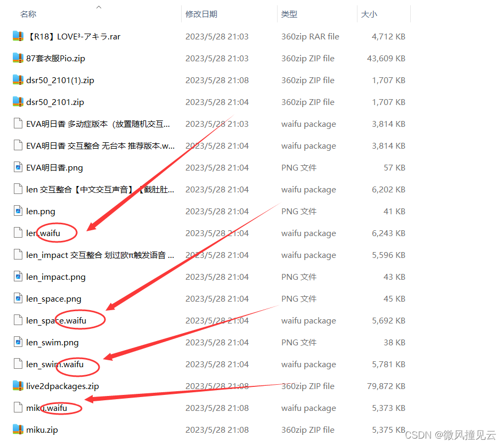Viewport: 504px width, 445px height.
Task: Sort files by the 名称 column header
Action: pos(28,14)
